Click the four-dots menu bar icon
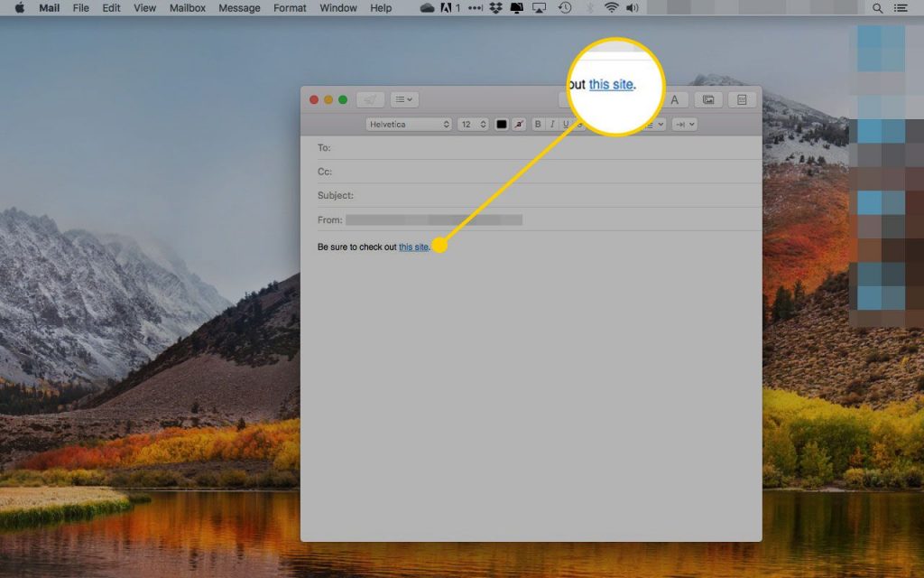924x578 pixels. pyautogui.click(x=475, y=7)
